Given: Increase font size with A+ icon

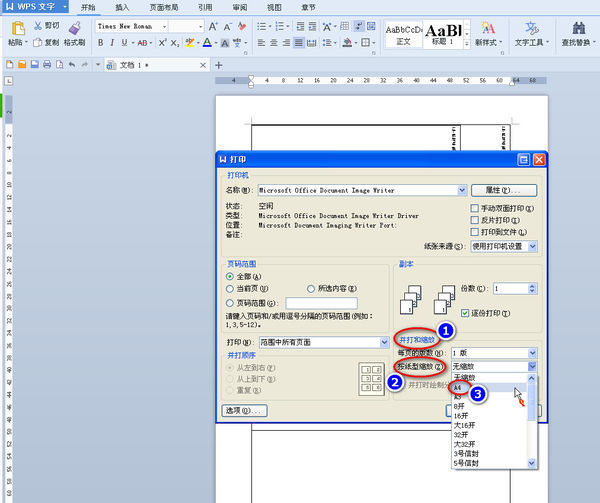Looking at the screenshot, I should (213, 26).
